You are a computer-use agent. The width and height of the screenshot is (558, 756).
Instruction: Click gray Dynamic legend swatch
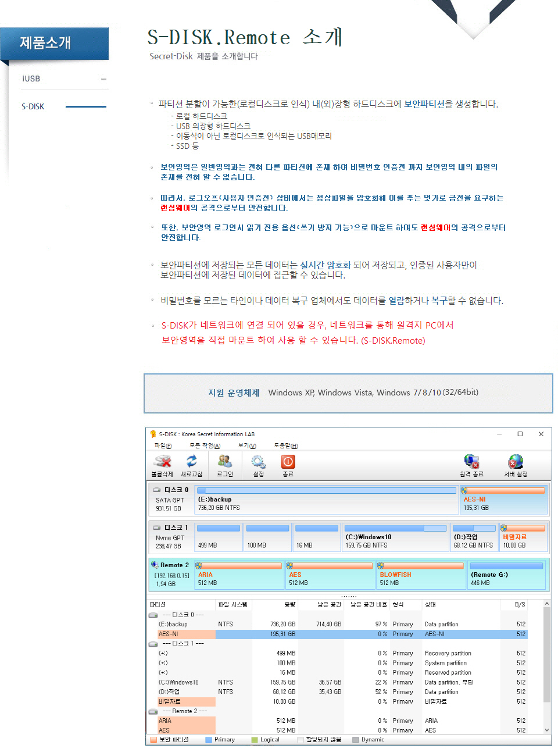(356, 740)
